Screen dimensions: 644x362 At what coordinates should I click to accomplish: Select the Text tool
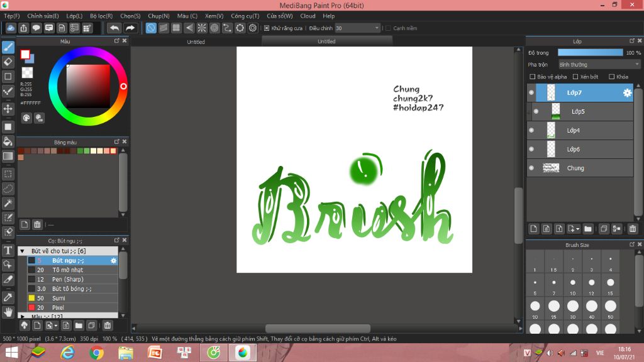(8, 250)
